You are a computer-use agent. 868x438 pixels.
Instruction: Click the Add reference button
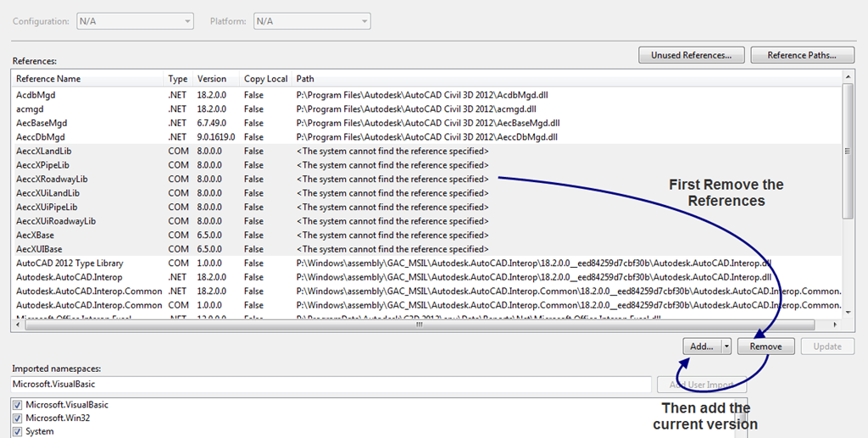coord(701,347)
